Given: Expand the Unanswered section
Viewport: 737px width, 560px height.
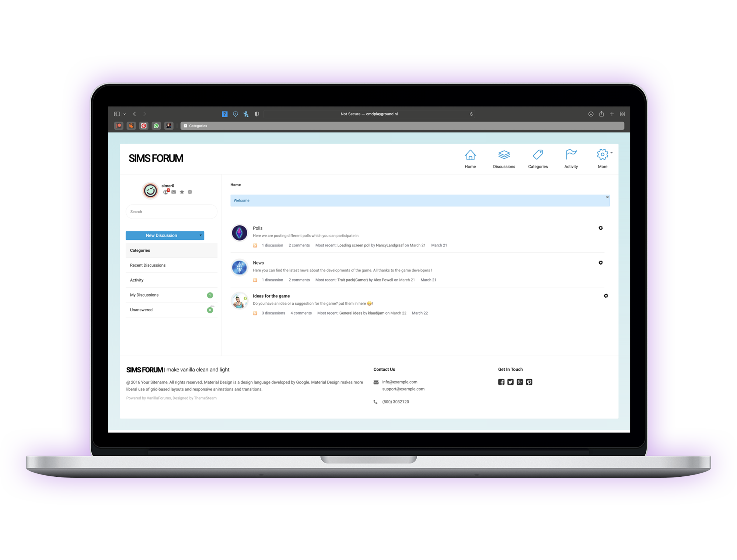Looking at the screenshot, I should click(x=141, y=309).
